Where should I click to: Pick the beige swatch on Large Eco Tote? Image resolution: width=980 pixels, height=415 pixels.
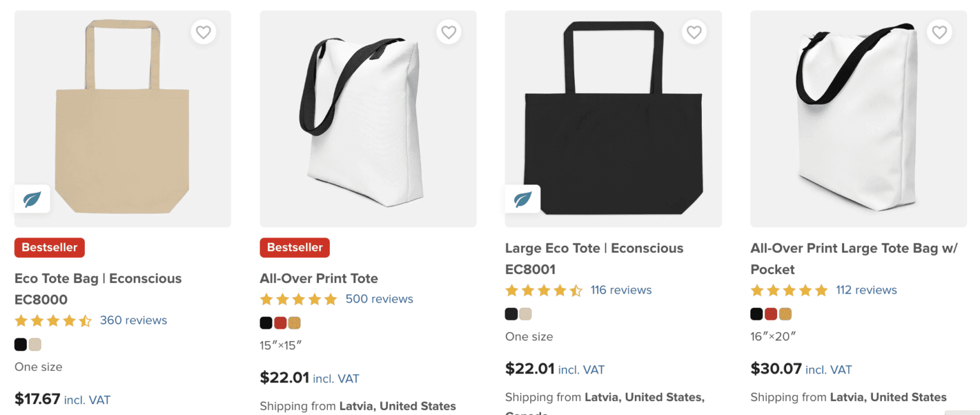tap(525, 313)
